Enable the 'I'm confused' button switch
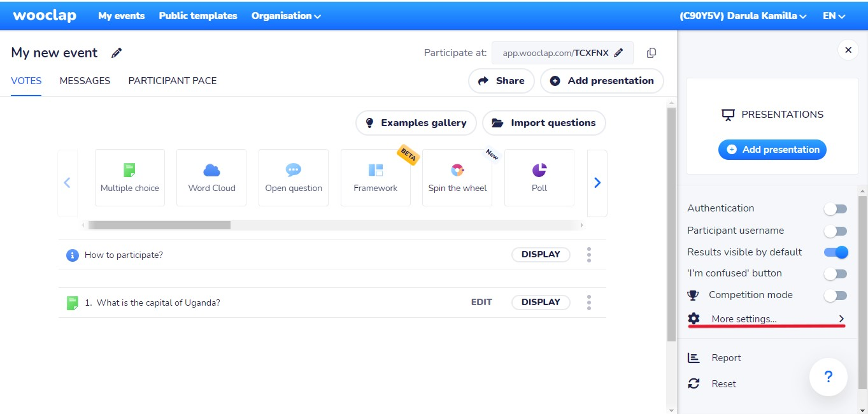The image size is (868, 414). 836,274
